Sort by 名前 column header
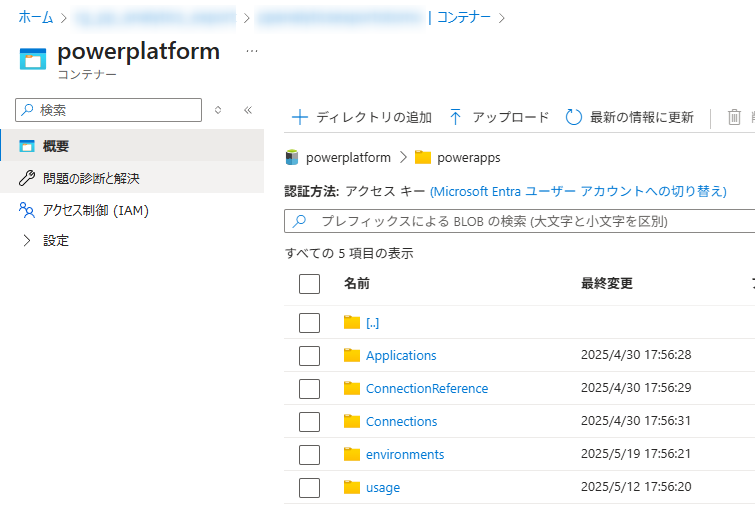Screen dimensions: 755x523 click(x=357, y=283)
